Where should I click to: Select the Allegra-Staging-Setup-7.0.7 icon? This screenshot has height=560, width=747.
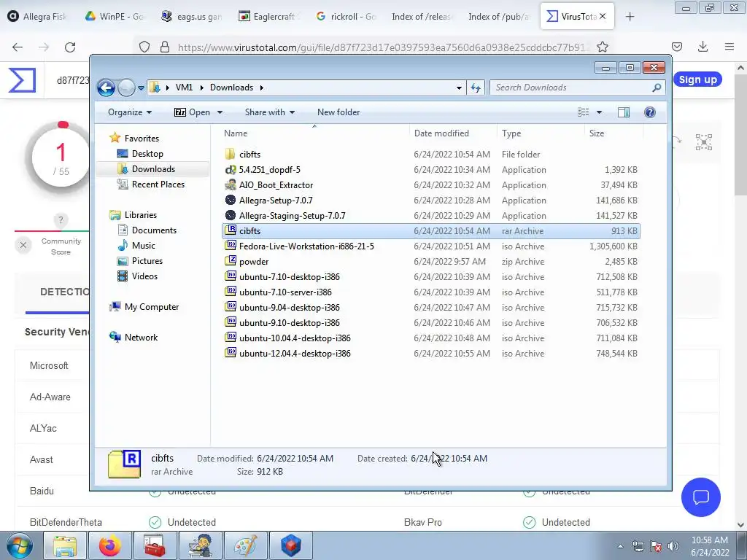click(230, 215)
